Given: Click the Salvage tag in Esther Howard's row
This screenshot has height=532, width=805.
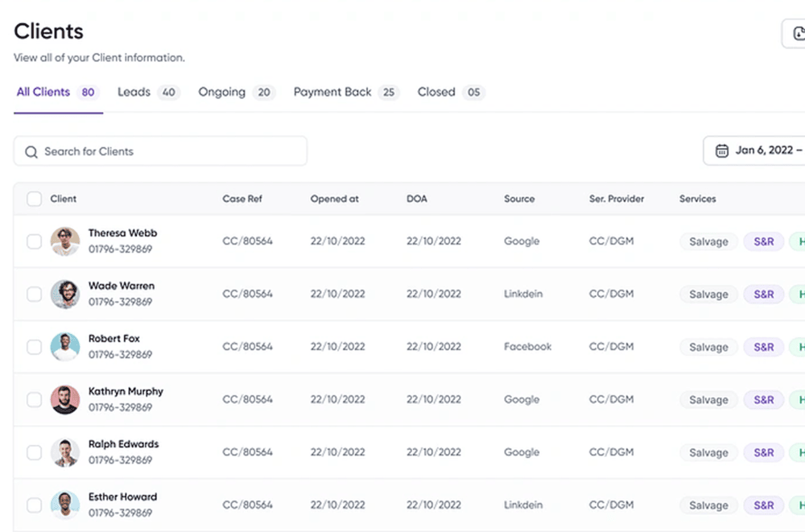Looking at the screenshot, I should [708, 505].
